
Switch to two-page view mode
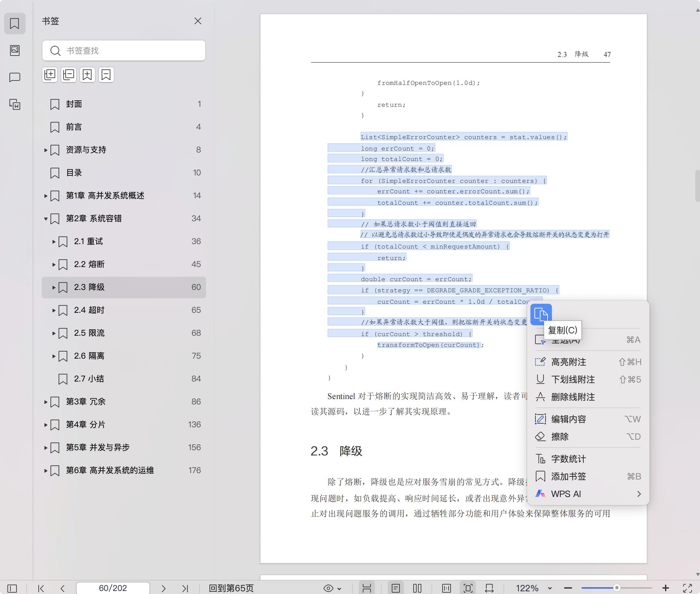point(417,588)
